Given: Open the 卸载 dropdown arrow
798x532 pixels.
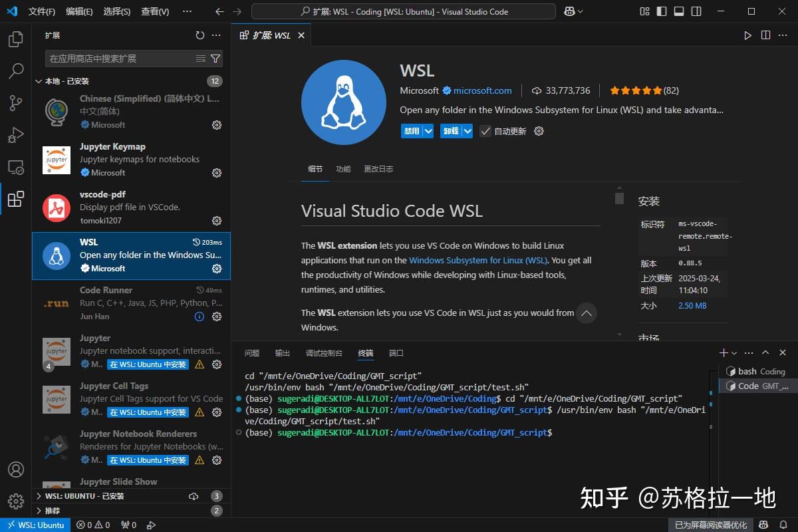Looking at the screenshot, I should click(x=465, y=131).
